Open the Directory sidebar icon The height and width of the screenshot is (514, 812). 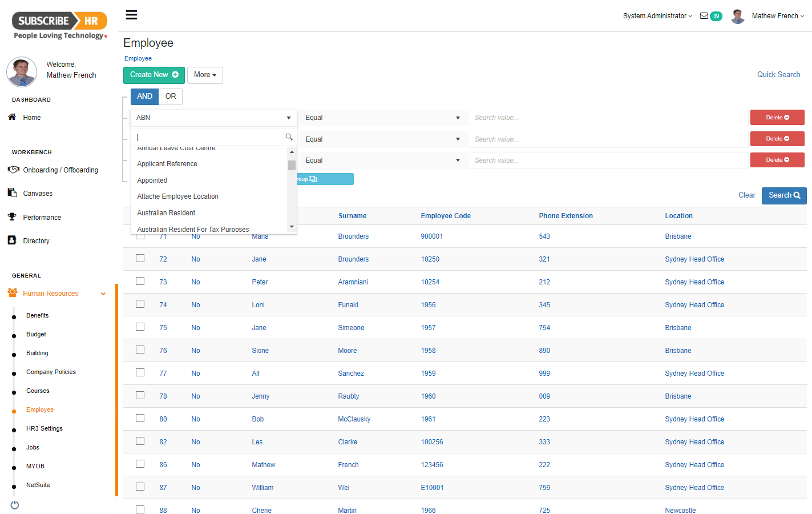coord(13,240)
